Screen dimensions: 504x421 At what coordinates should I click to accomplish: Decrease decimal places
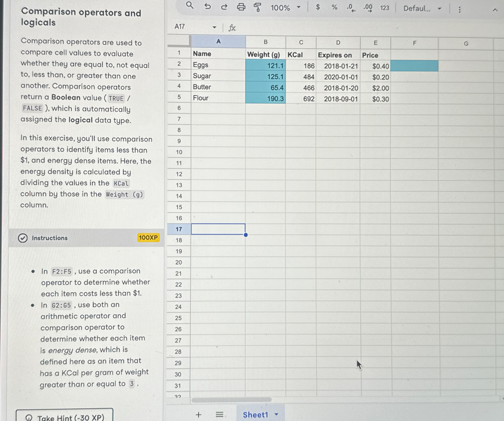pos(351,8)
